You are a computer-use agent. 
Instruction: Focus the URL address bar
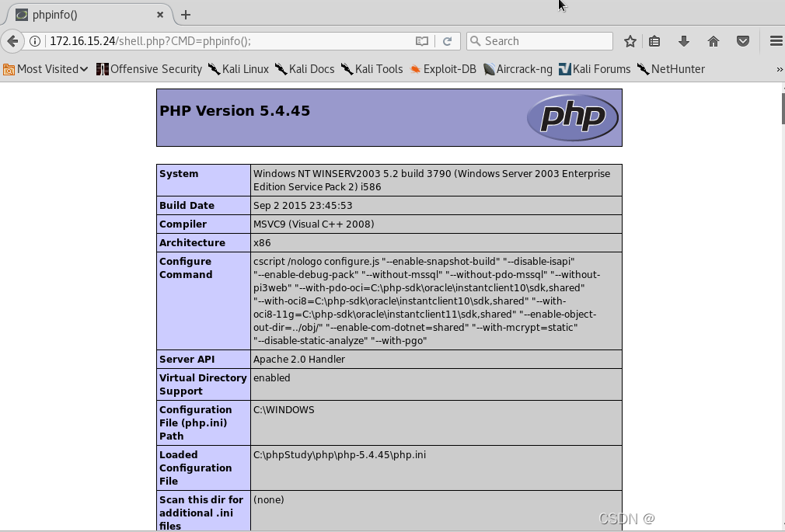coord(230,41)
